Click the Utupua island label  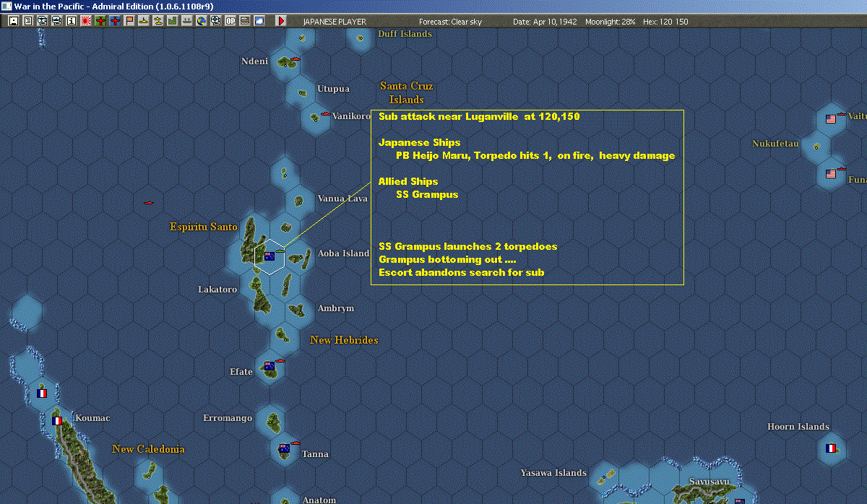334,89
